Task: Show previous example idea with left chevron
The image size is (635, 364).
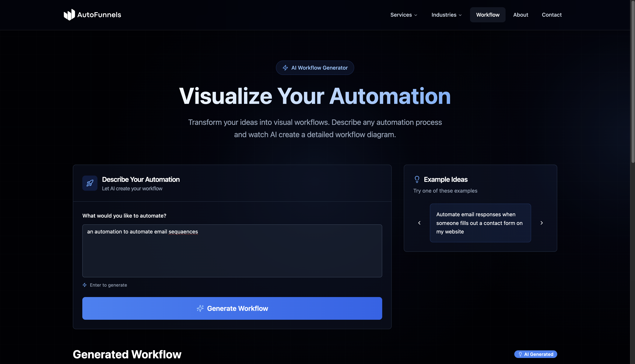Action: pos(419,223)
